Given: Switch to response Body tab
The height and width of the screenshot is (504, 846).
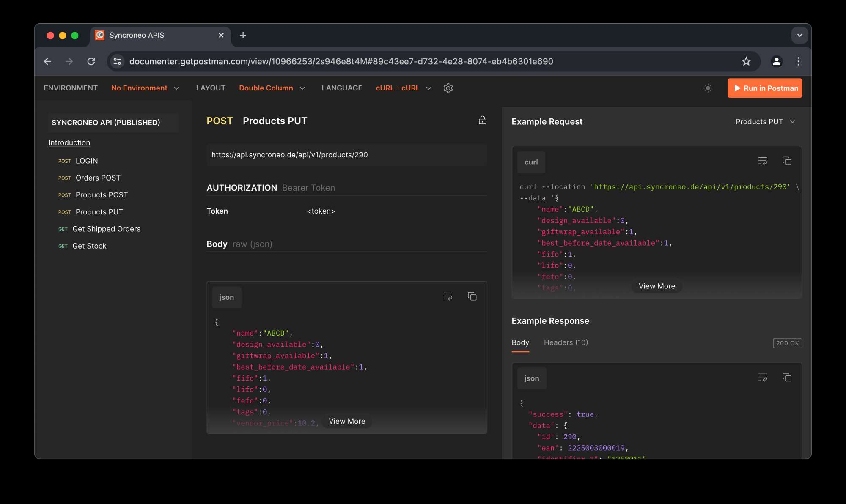Looking at the screenshot, I should click(520, 342).
